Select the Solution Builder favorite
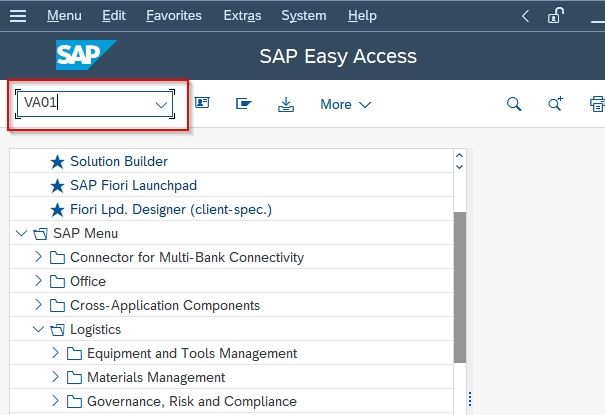The height and width of the screenshot is (415, 605). [x=119, y=161]
